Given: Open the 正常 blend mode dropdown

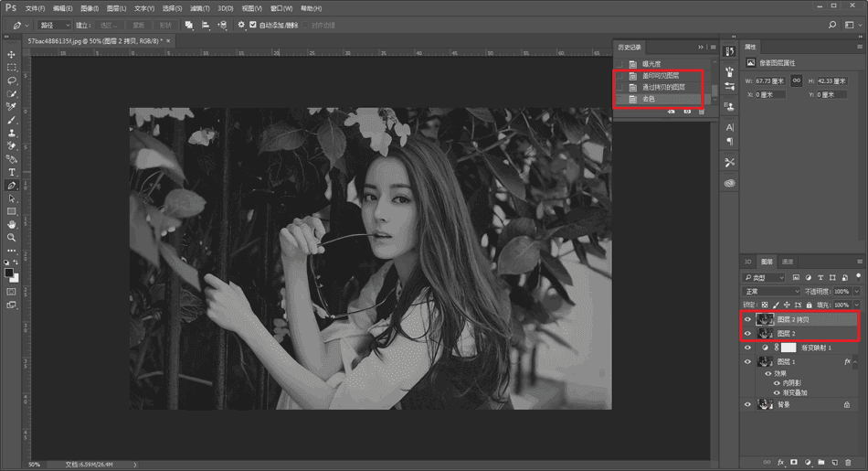Looking at the screenshot, I should [772, 291].
